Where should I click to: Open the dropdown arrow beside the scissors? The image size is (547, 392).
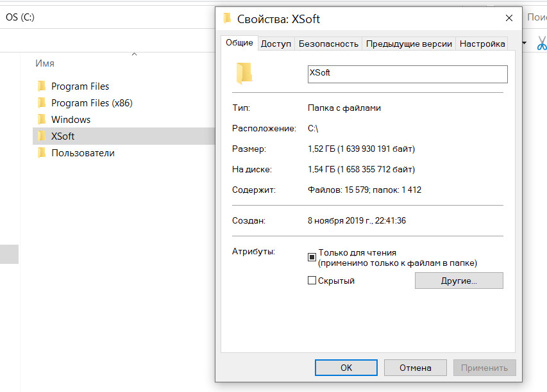(525, 44)
